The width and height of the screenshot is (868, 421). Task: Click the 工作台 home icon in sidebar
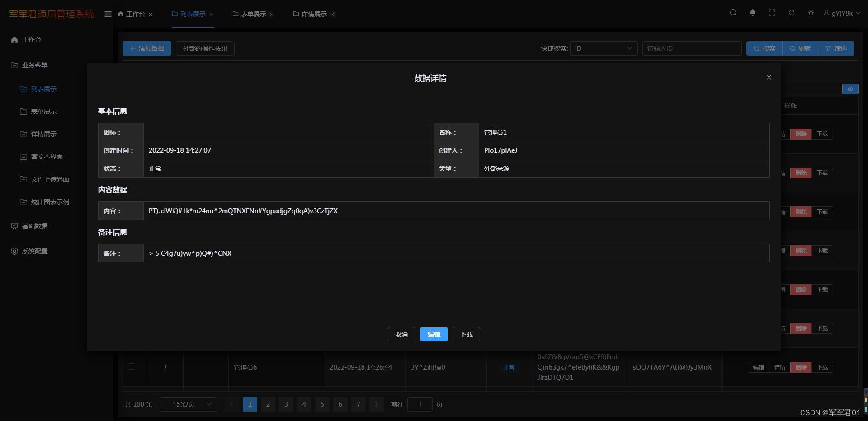14,40
